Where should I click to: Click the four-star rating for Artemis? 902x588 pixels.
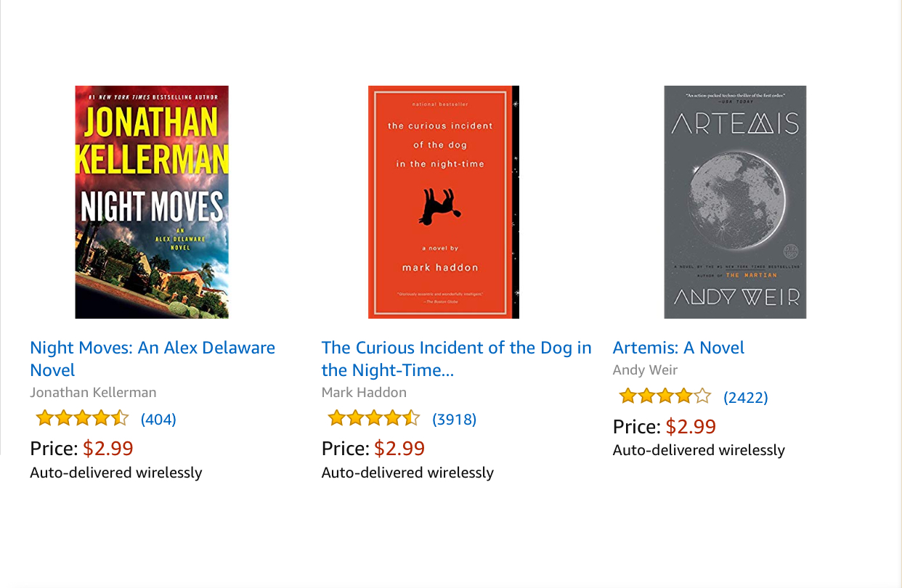tap(665, 396)
